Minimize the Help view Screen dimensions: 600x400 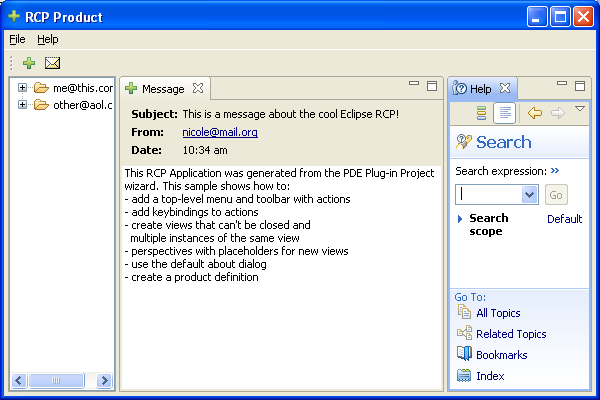click(x=562, y=83)
